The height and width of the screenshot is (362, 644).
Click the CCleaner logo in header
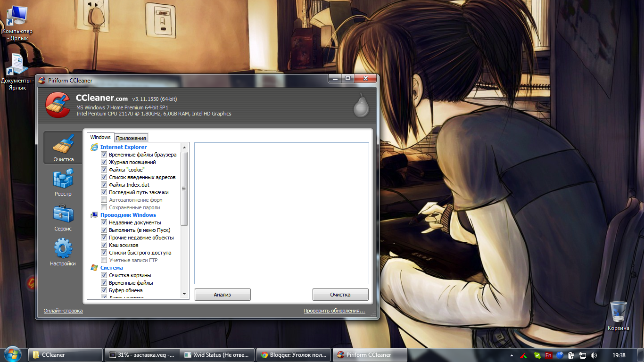(59, 105)
